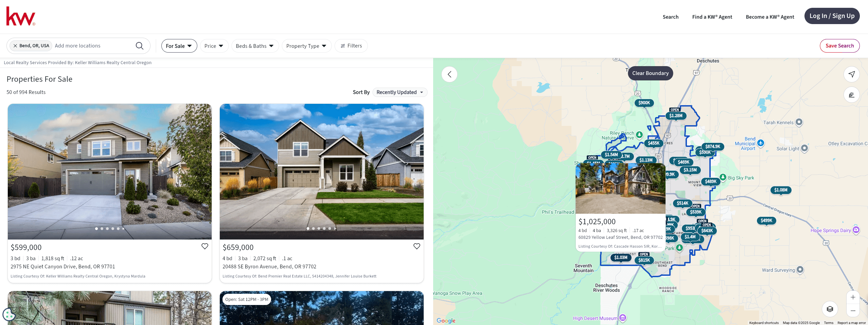Open cookie preferences icon
This screenshot has height=325, width=868.
click(x=9, y=314)
